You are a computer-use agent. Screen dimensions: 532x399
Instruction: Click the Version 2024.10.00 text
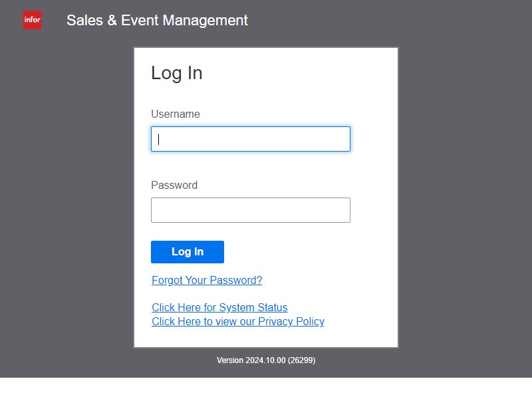coord(251,360)
